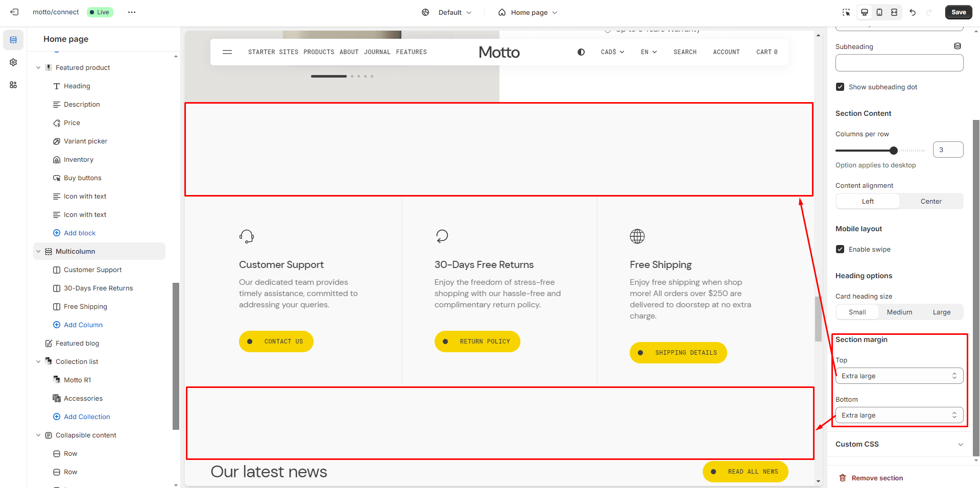
Task: Open the Home page selector dropdown
Action: [x=528, y=12]
